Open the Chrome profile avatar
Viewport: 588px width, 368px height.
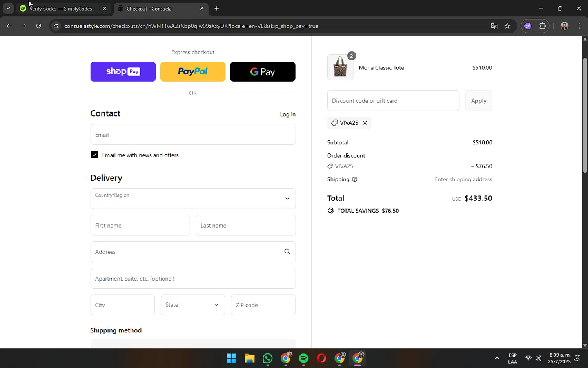point(564,26)
